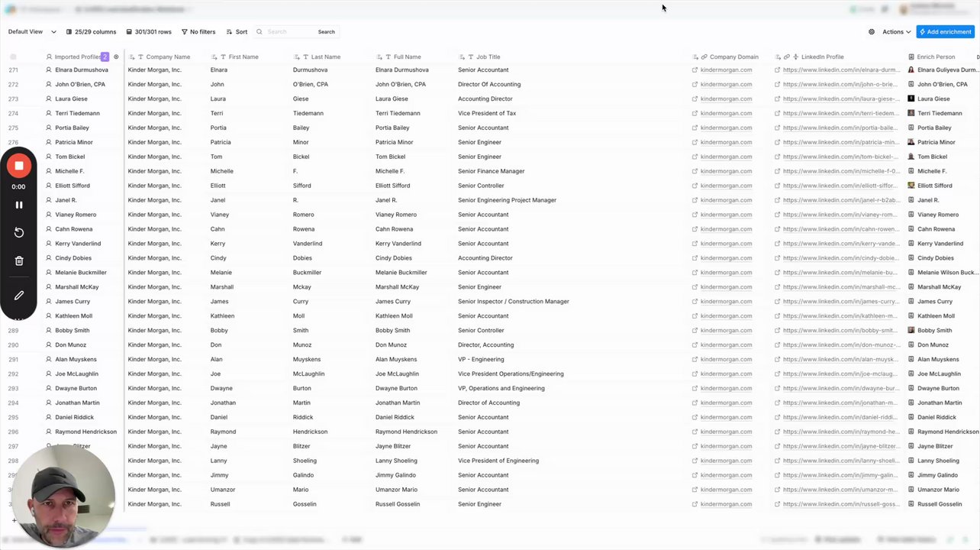Click the contact card icon for Russell Gosselin enrichment

click(911, 504)
